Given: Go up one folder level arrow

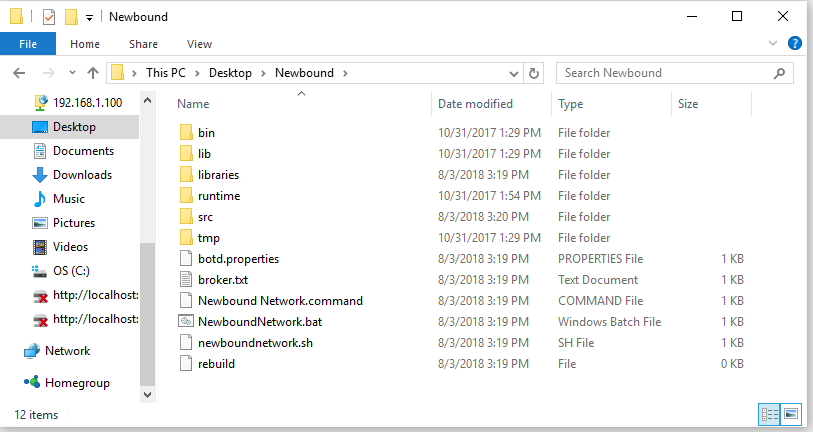Looking at the screenshot, I should coord(93,73).
